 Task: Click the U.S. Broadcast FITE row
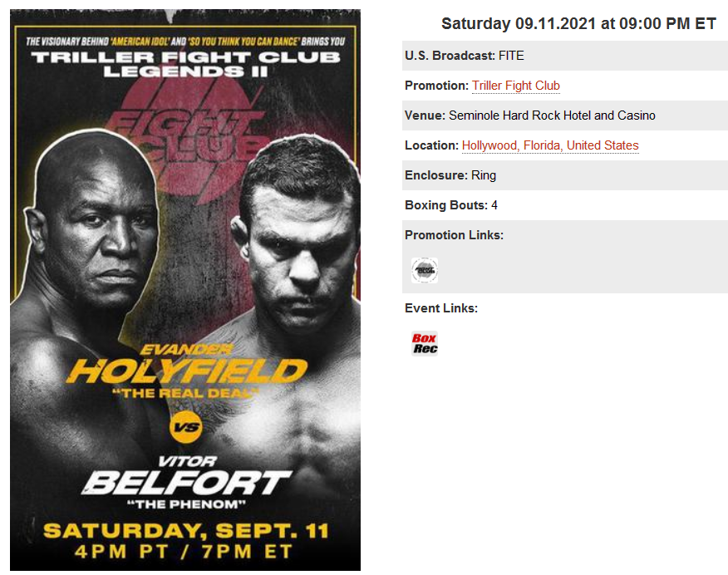coord(565,56)
